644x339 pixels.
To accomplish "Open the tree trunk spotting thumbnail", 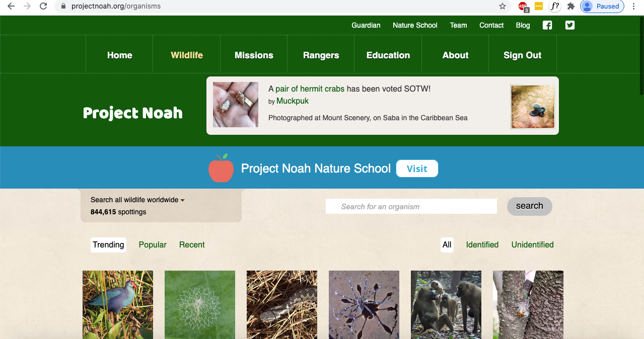I will pos(528,305).
